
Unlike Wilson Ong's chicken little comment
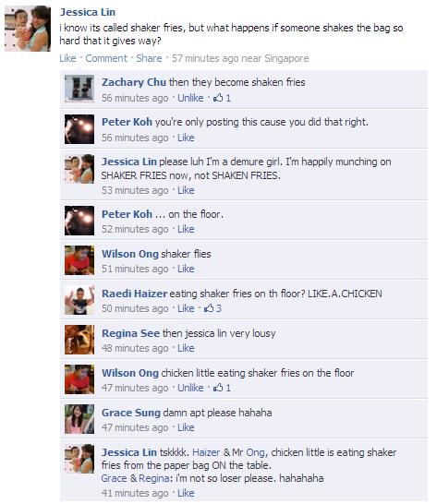pyautogui.click(x=190, y=388)
